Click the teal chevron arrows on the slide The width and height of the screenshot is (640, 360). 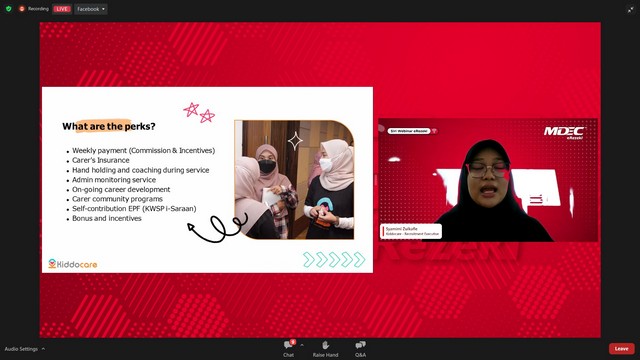[x=334, y=260]
